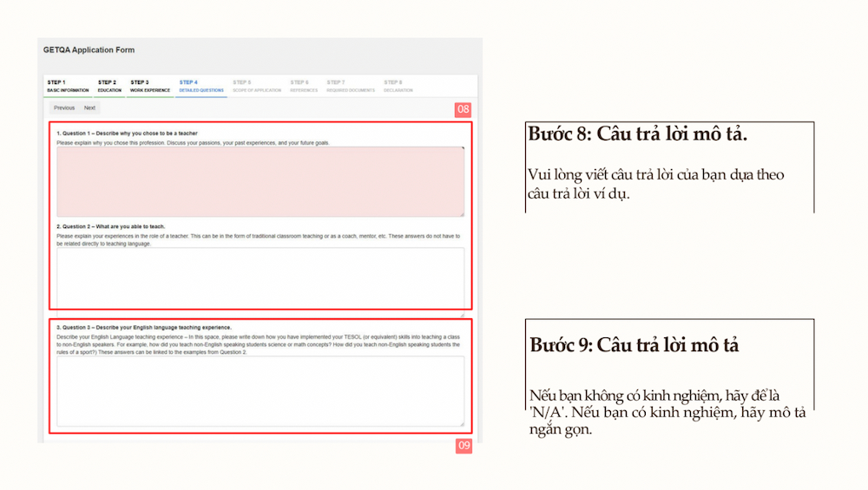
Task: Click the Previous button
Action: (64, 108)
